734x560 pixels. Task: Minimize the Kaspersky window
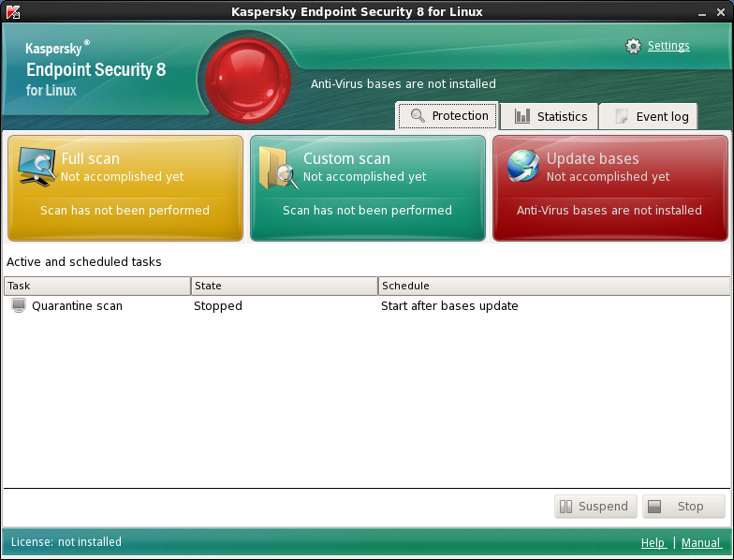[x=702, y=13]
